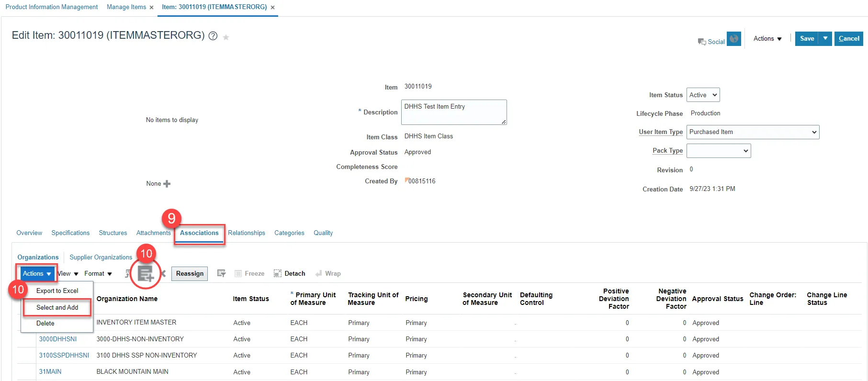Open the Format menu
The image size is (868, 381).
coord(98,273)
